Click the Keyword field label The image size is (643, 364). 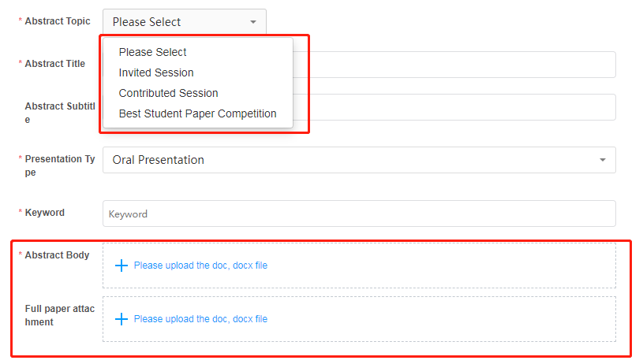click(44, 213)
